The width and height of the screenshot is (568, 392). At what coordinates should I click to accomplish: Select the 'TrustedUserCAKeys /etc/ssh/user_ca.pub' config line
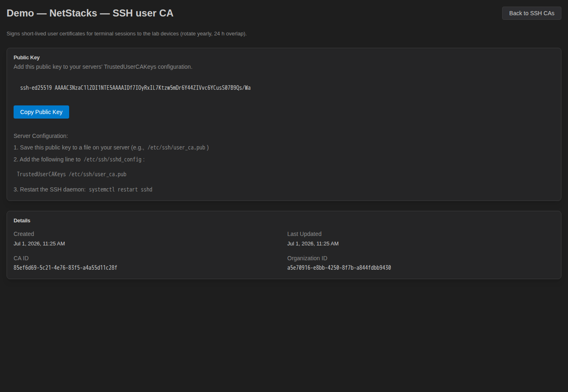coord(72,174)
